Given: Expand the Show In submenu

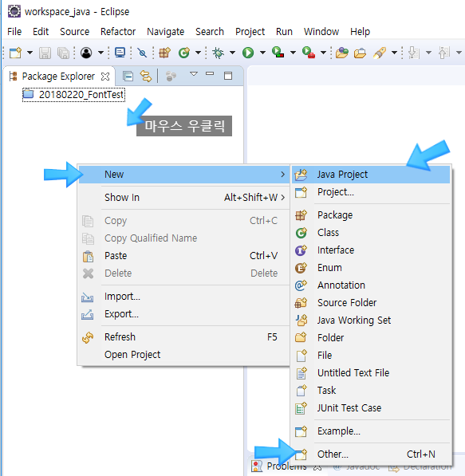Looking at the screenshot, I should (183, 197).
